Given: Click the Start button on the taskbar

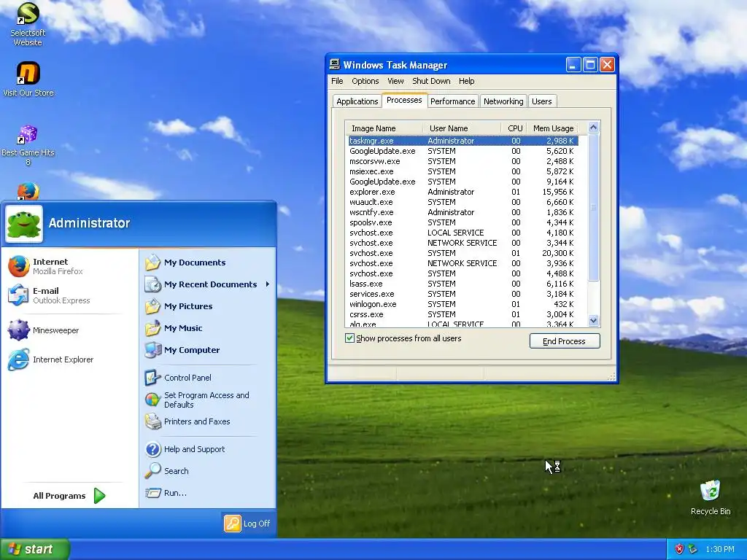Looking at the screenshot, I should [x=34, y=549].
